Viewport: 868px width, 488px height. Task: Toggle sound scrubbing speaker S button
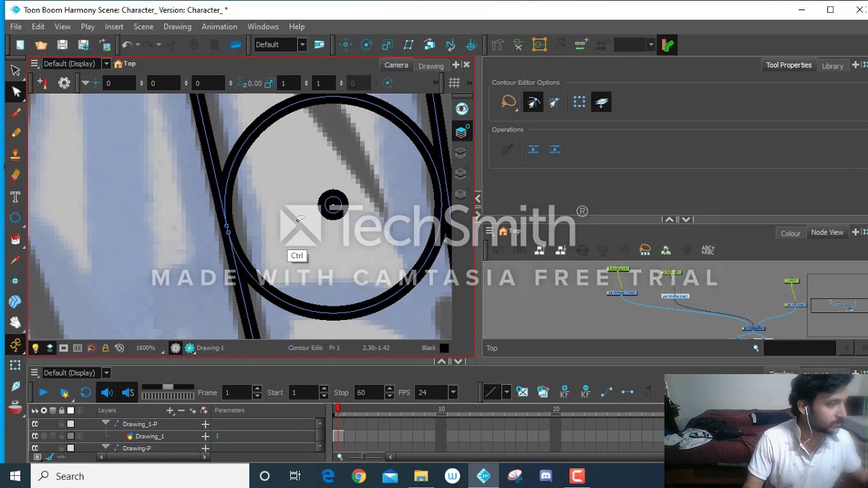click(128, 392)
